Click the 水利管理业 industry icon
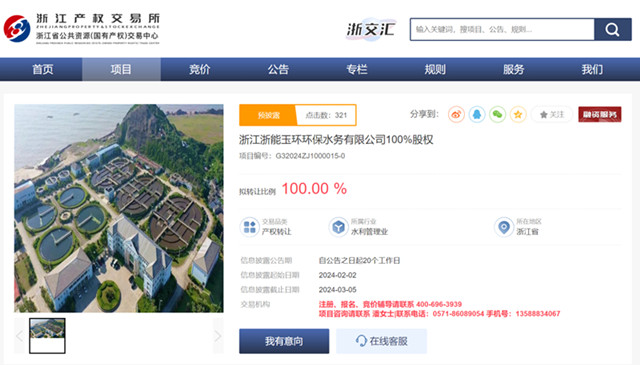This screenshot has height=365, width=640. (338, 227)
